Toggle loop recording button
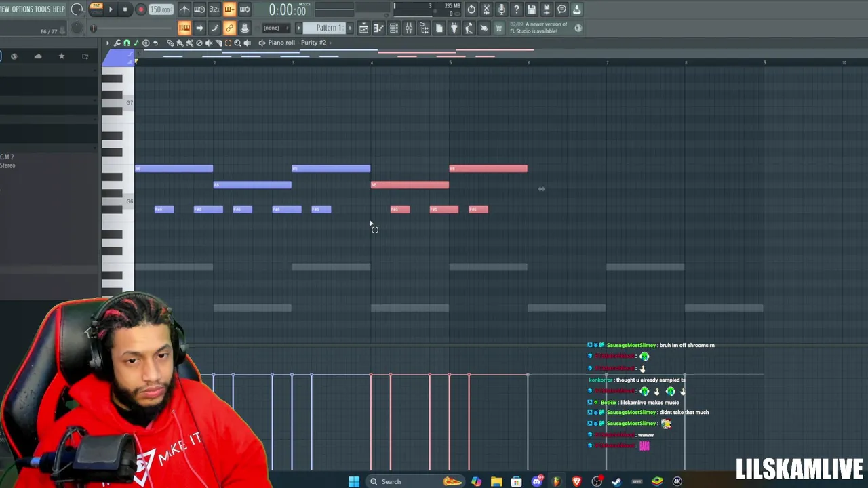The height and width of the screenshot is (488, 868). pos(244,9)
